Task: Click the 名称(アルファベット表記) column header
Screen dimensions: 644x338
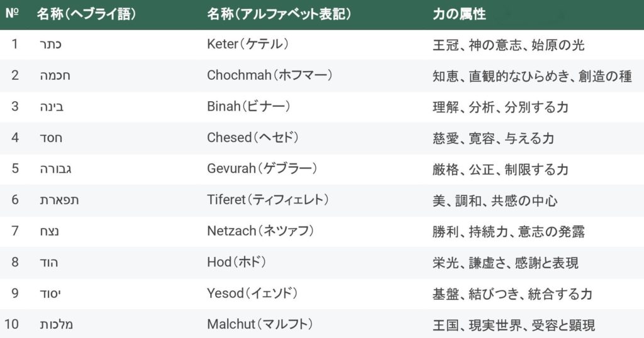Action: click(x=279, y=14)
